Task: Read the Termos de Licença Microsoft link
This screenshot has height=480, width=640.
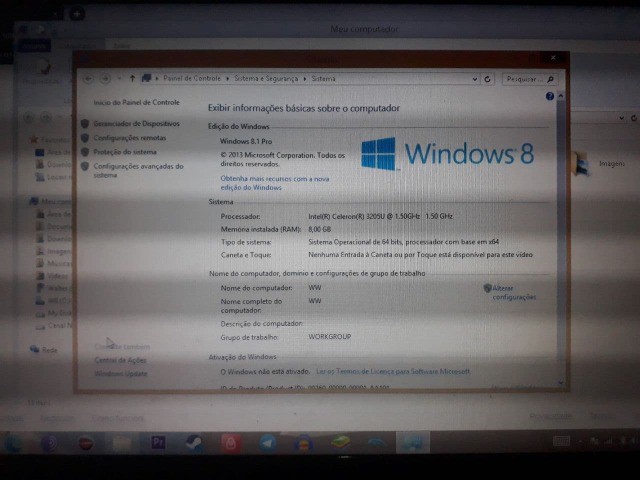Action: [x=393, y=371]
